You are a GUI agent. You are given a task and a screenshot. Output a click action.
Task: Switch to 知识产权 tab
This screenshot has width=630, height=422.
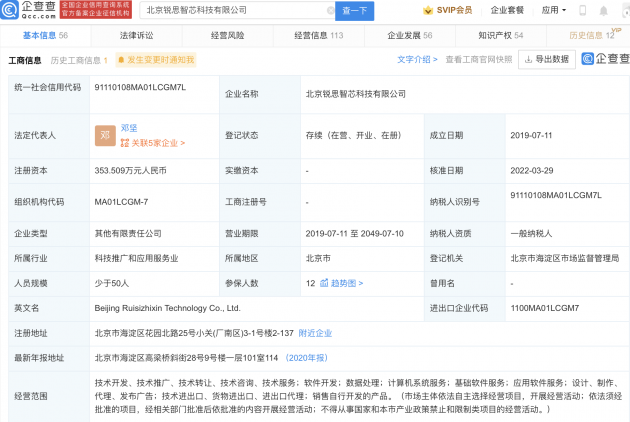coord(501,35)
